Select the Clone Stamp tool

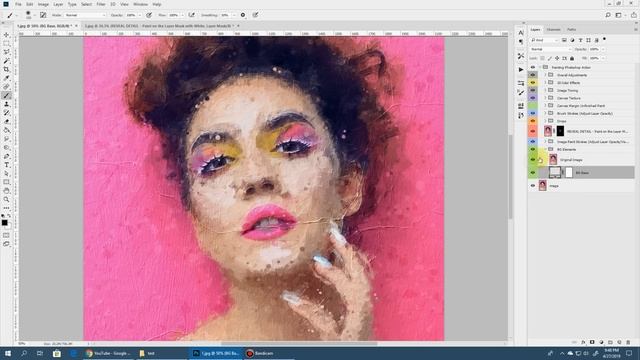pos(6,104)
